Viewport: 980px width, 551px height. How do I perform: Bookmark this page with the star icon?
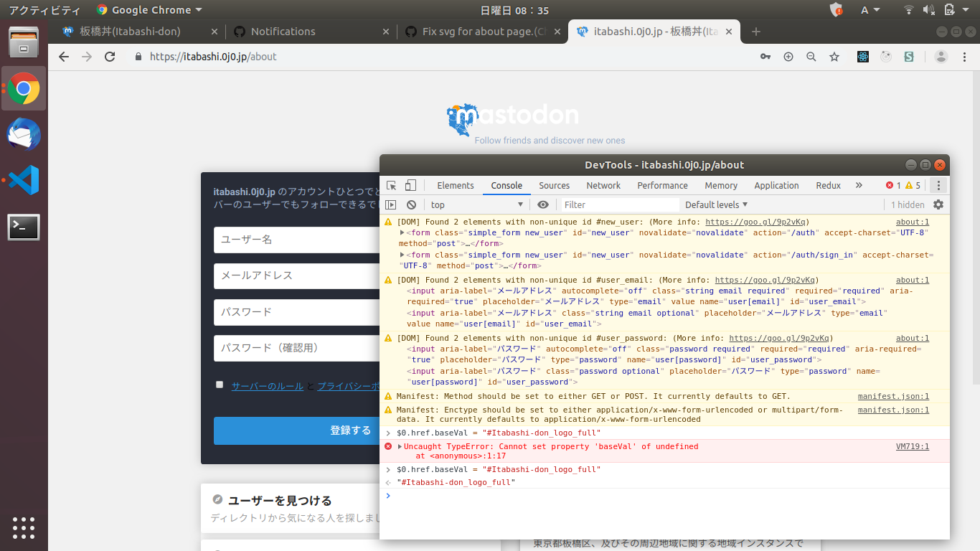(x=834, y=57)
